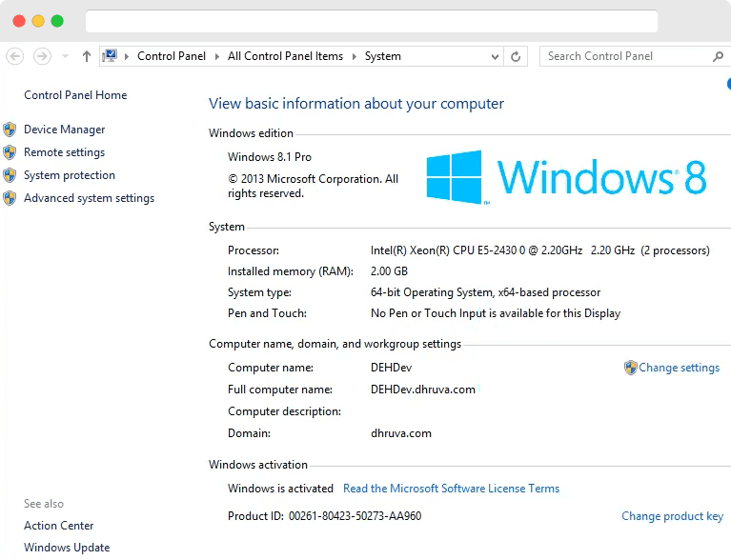The image size is (731, 560).
Task: Open Remote settings link
Action: click(65, 152)
